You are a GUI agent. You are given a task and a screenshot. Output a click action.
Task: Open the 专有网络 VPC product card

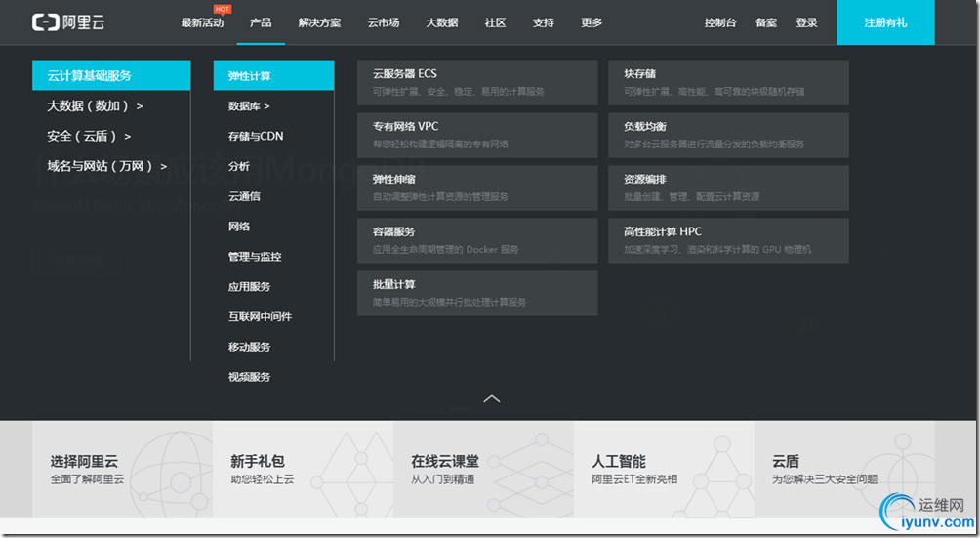(477, 136)
